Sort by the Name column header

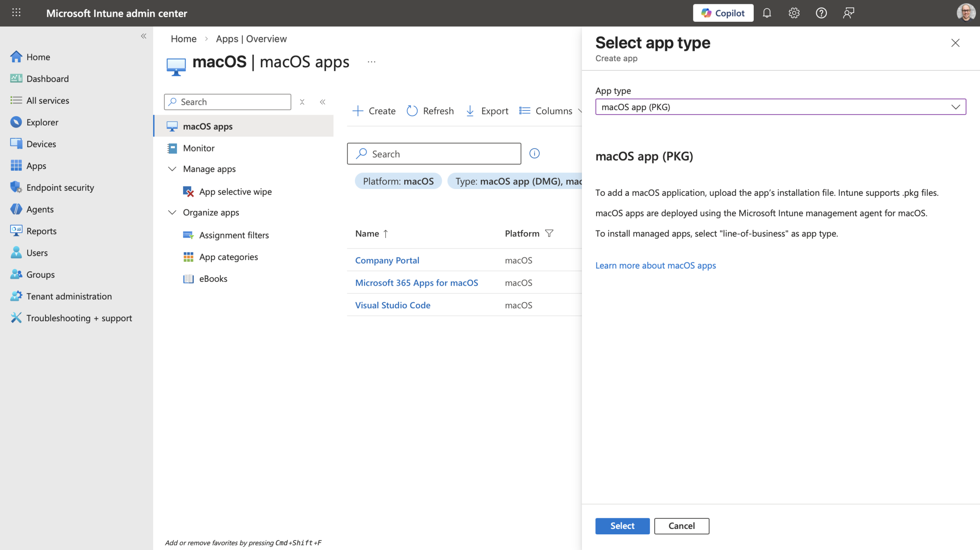point(367,233)
